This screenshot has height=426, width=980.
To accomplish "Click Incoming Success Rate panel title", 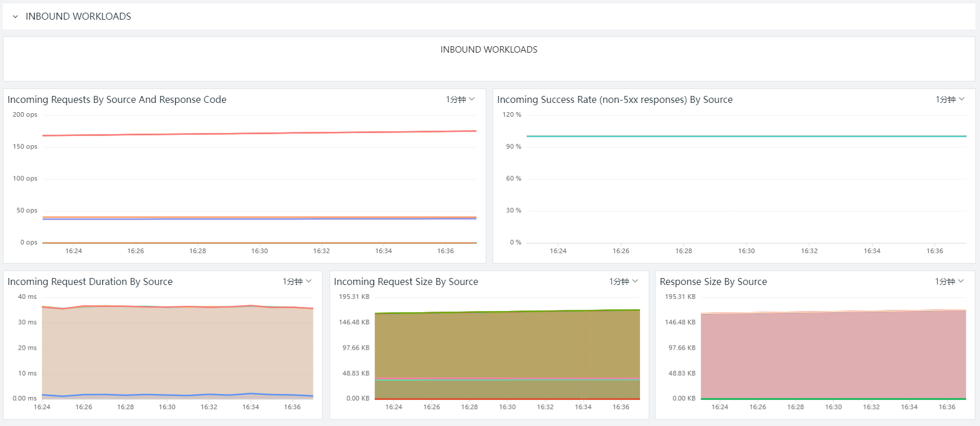I will (615, 99).
